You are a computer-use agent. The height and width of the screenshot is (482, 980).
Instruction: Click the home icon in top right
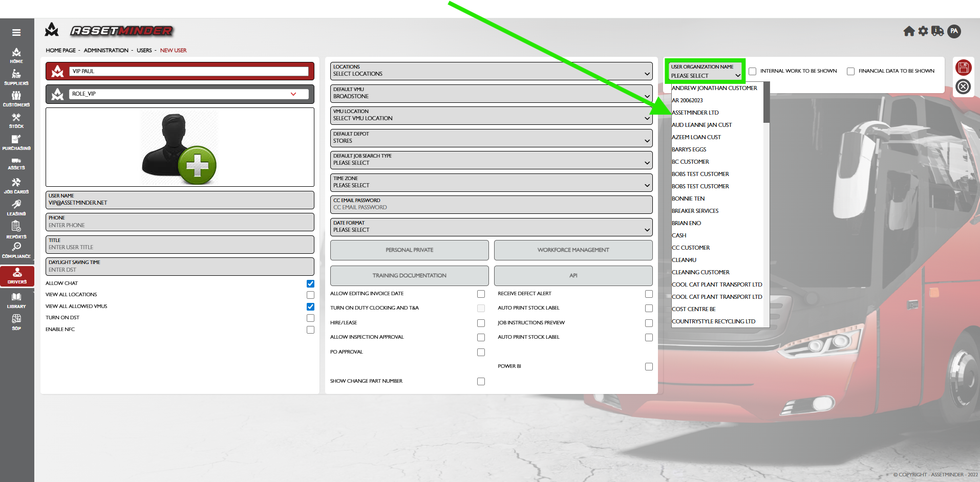click(909, 32)
